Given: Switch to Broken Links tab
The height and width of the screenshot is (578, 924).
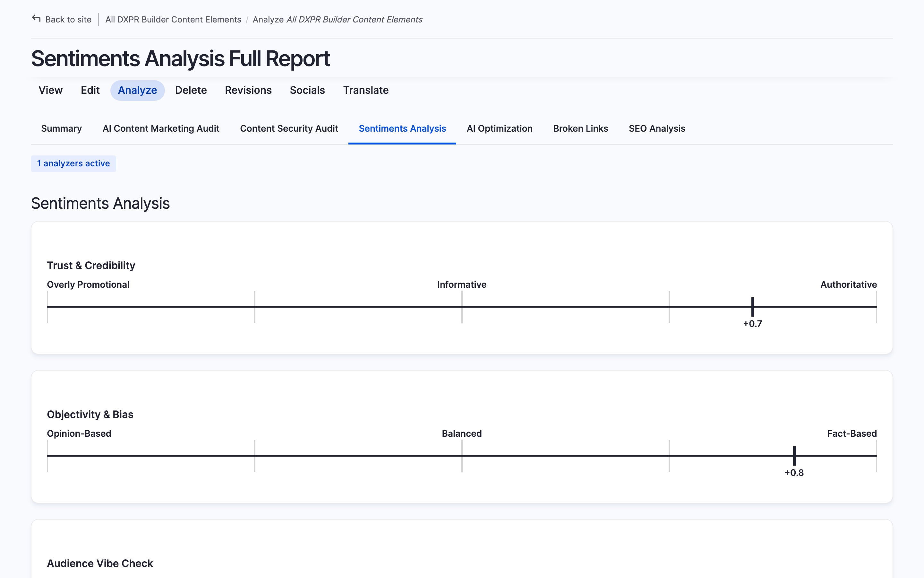Looking at the screenshot, I should (580, 128).
